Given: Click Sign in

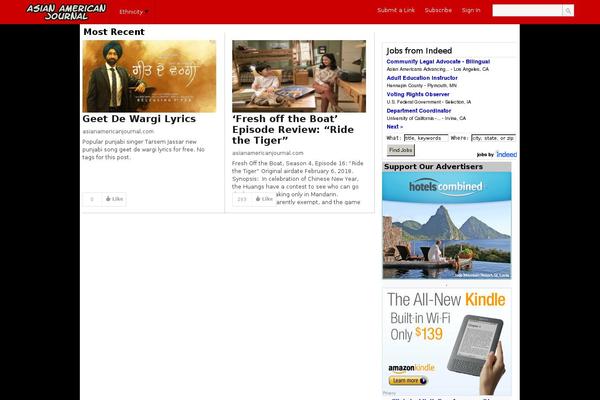Looking at the screenshot, I should click(x=471, y=10).
